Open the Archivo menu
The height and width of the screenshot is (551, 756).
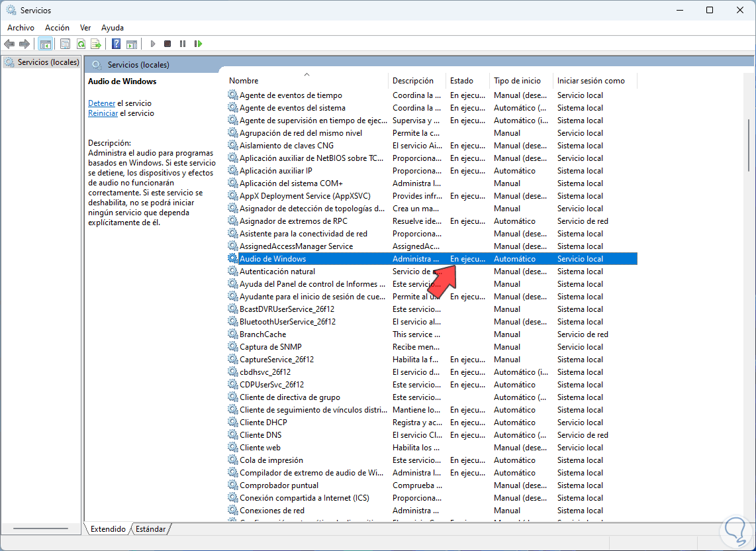[x=21, y=28]
